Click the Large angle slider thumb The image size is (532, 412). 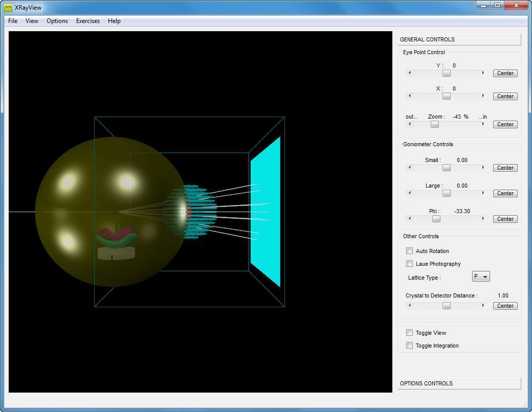click(x=447, y=193)
